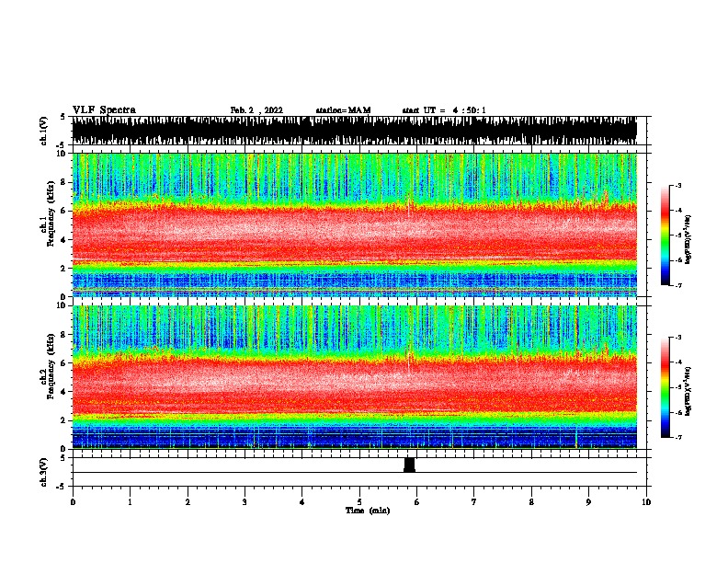The width and height of the screenshot is (728, 563).
Task: Click the 'VLF Spectra' title text
Action: click(x=104, y=110)
